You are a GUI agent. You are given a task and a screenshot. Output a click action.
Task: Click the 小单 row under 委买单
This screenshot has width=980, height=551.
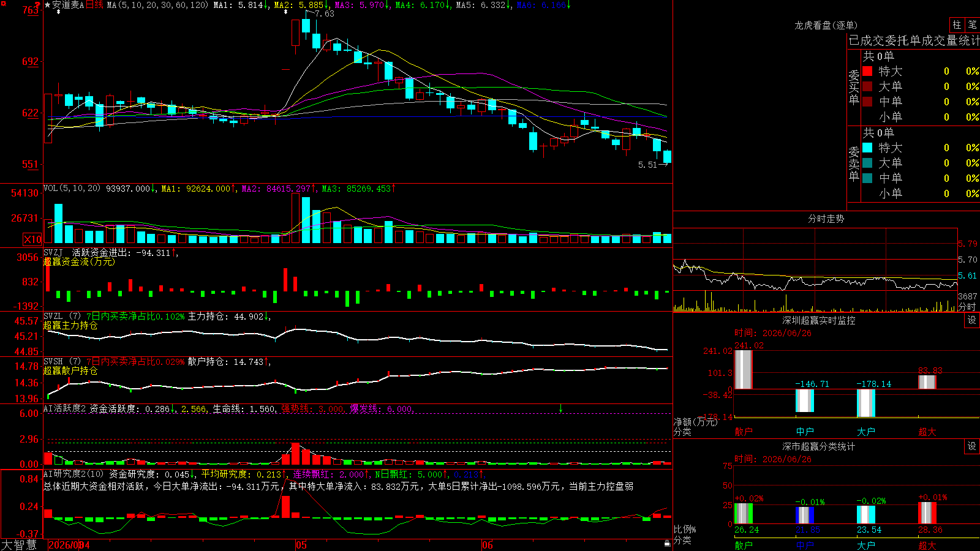(x=921, y=117)
